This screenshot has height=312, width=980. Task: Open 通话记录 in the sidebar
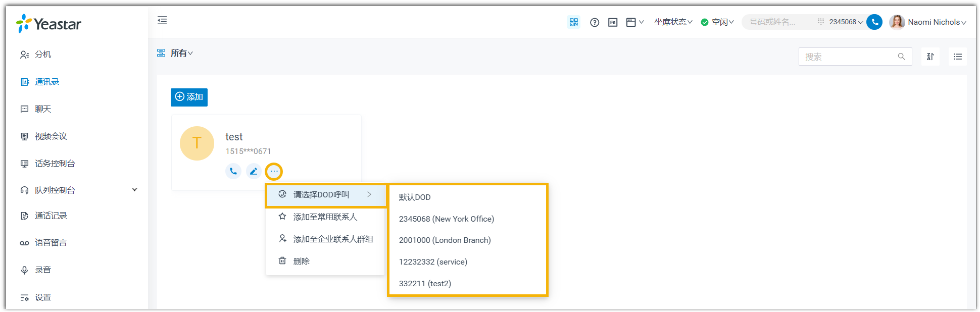click(51, 216)
